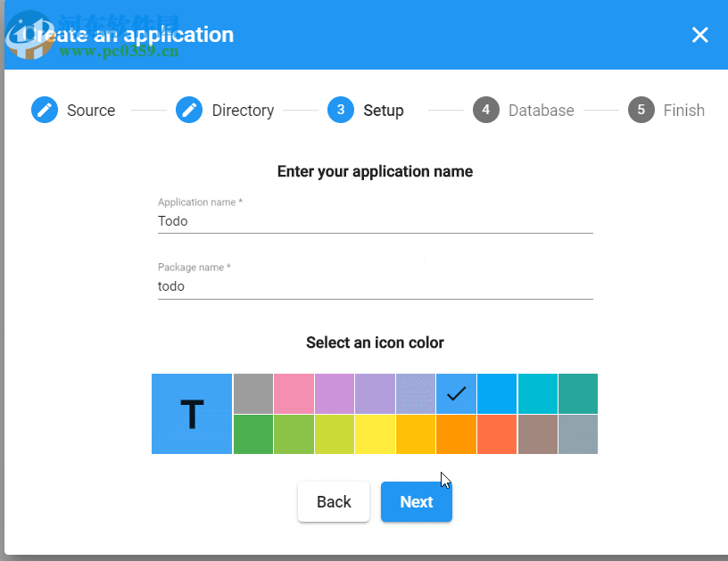Click the Application name text field
Screen dimensions: 728x561
coord(375,221)
